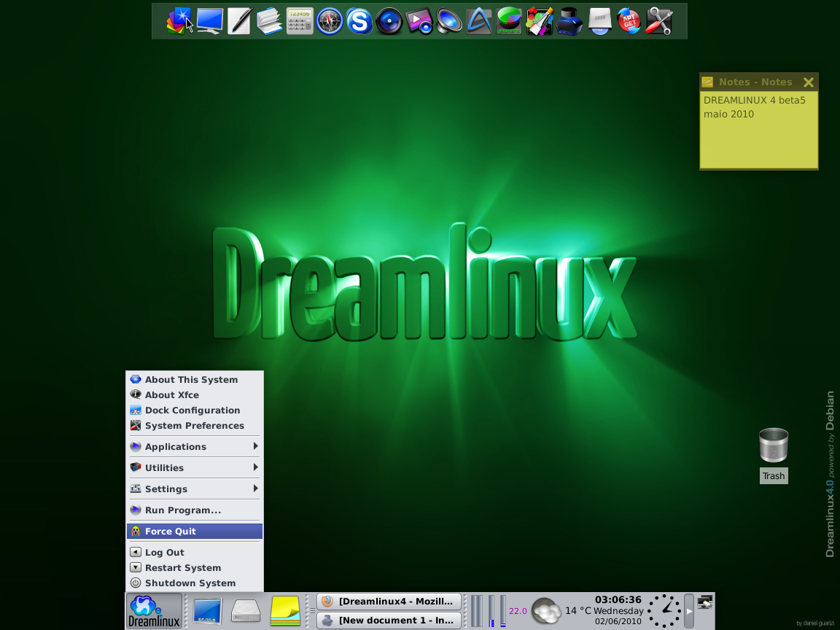840x630 pixels.
Task: Open the media player icon in the dock
Action: (419, 21)
